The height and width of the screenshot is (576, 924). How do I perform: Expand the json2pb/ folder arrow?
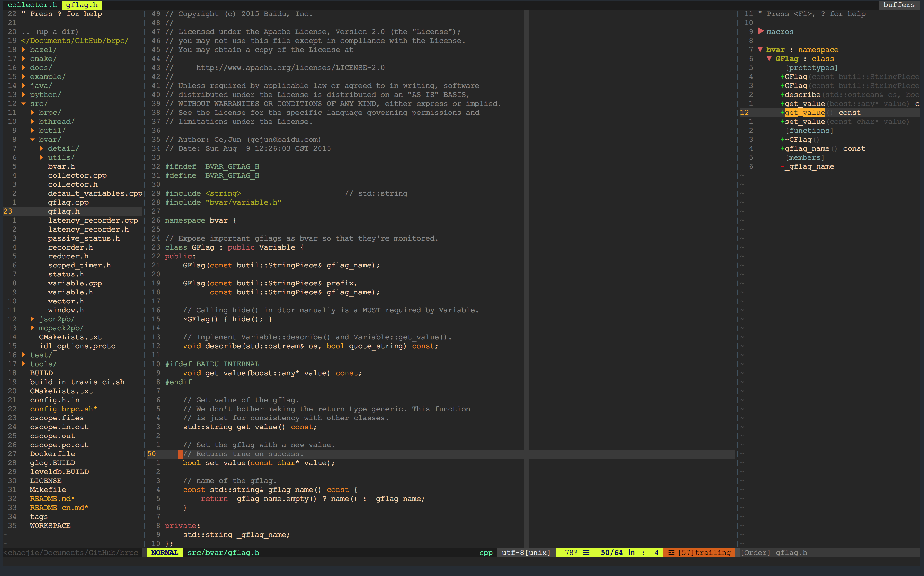tap(33, 319)
